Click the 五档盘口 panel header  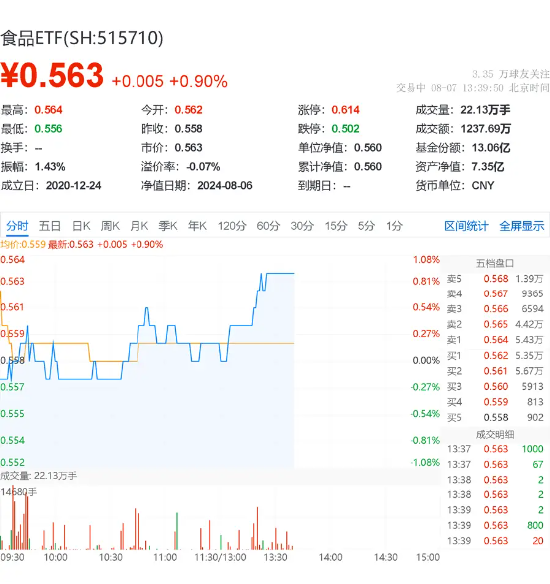(x=495, y=264)
